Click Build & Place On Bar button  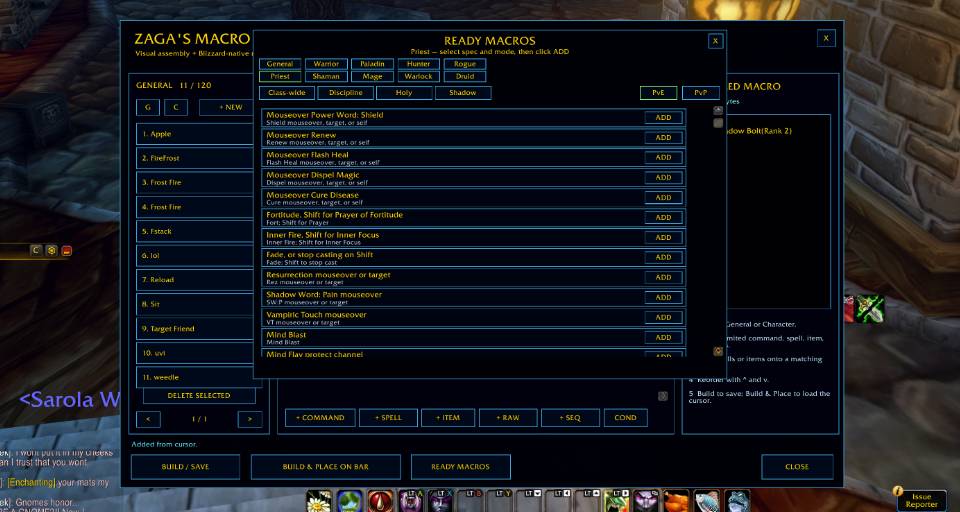tap(326, 467)
